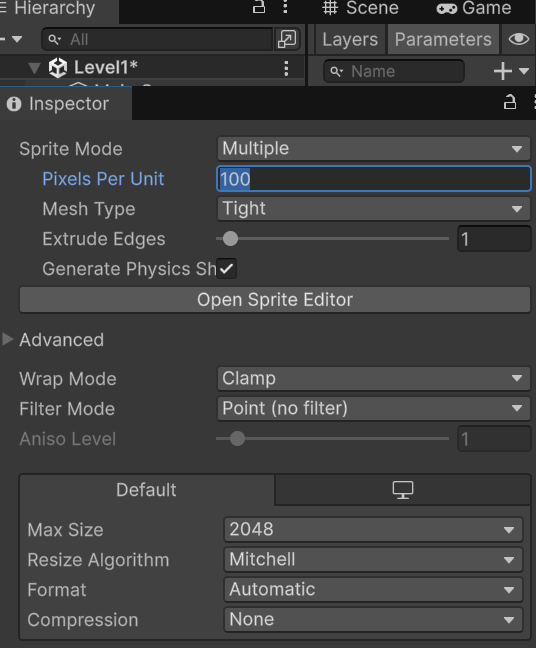
Task: Toggle the Animator eye visibility icon
Action: coord(519,39)
